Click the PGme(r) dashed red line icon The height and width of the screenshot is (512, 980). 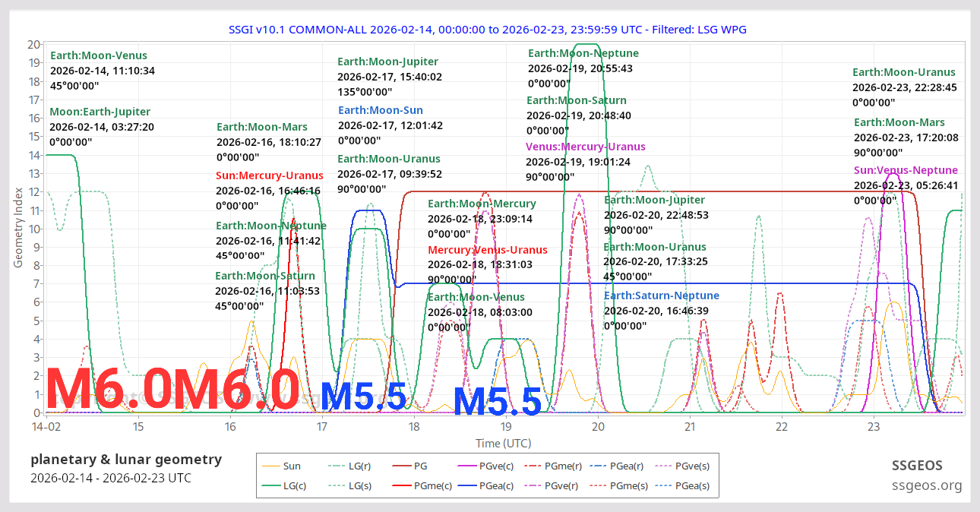point(533,466)
